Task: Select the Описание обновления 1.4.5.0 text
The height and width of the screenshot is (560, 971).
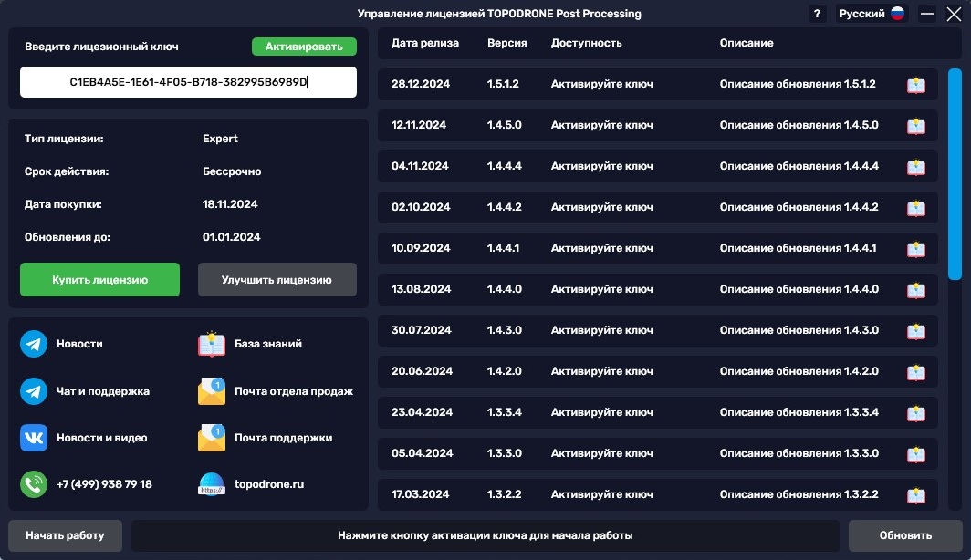Action: tap(799, 125)
